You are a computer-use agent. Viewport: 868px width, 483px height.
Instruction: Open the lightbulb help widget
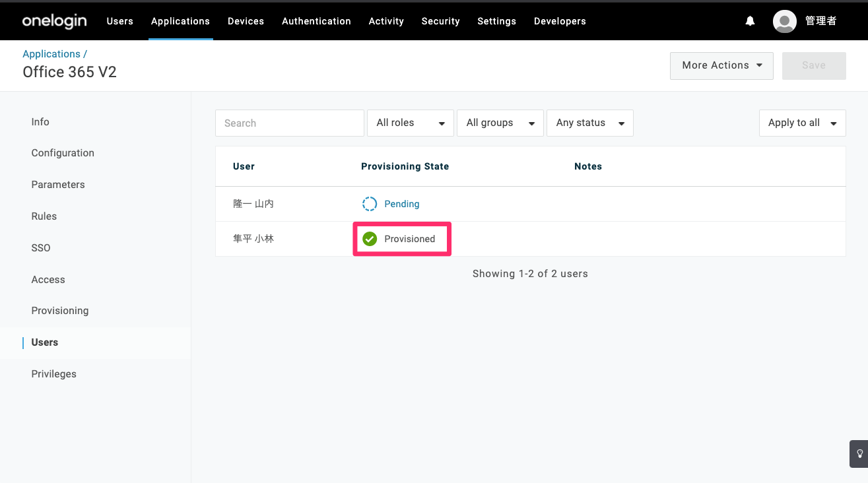(x=859, y=454)
